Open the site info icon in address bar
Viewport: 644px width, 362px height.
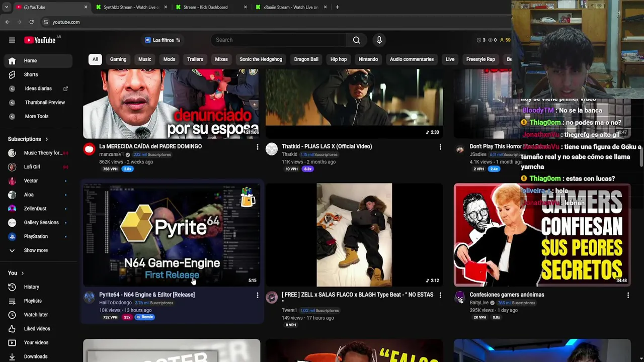pos(46,22)
